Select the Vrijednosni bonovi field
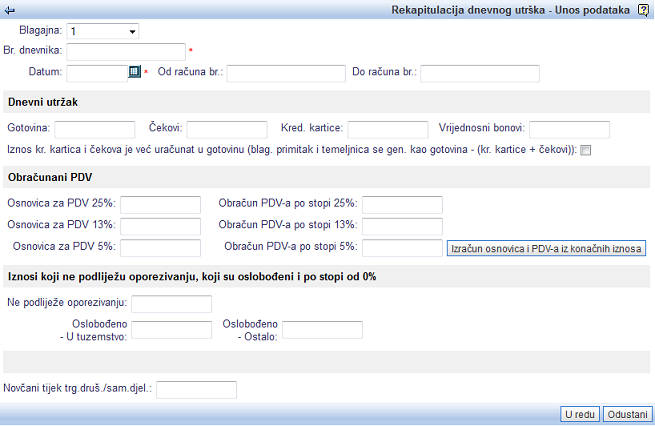655x426 pixels. pyautogui.click(x=569, y=129)
